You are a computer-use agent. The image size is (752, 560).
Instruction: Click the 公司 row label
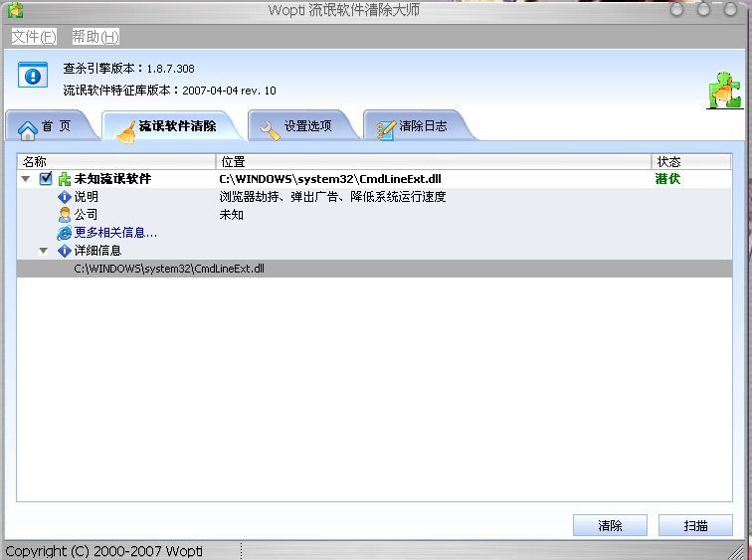point(86,214)
